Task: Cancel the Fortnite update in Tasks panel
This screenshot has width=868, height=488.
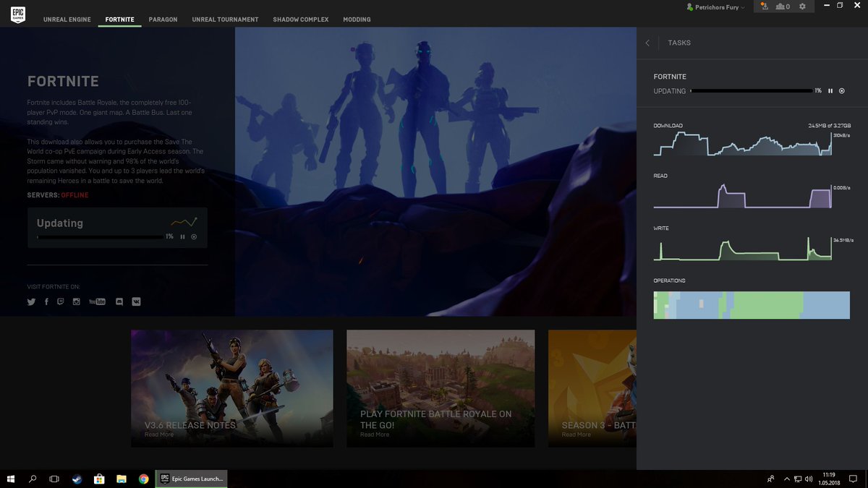Action: pos(842,91)
